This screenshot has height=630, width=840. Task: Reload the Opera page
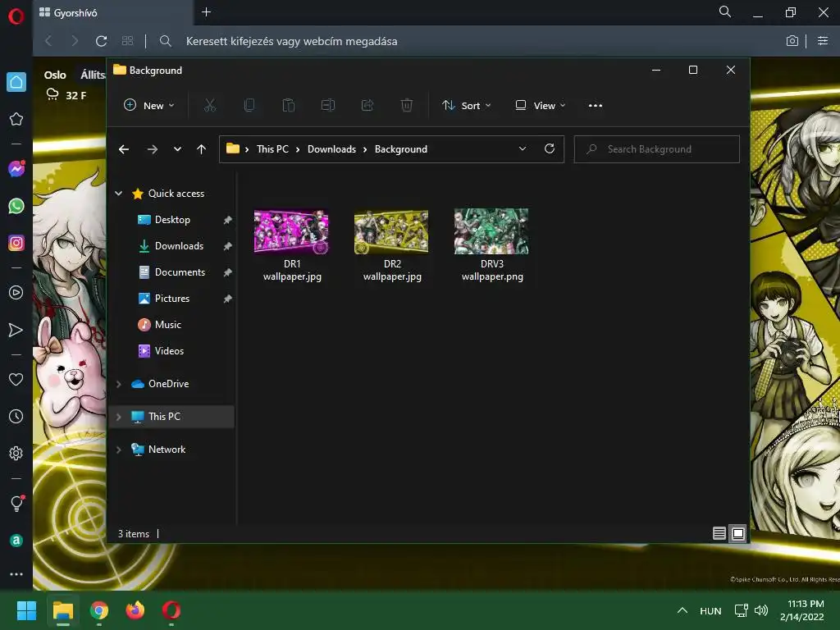101,41
